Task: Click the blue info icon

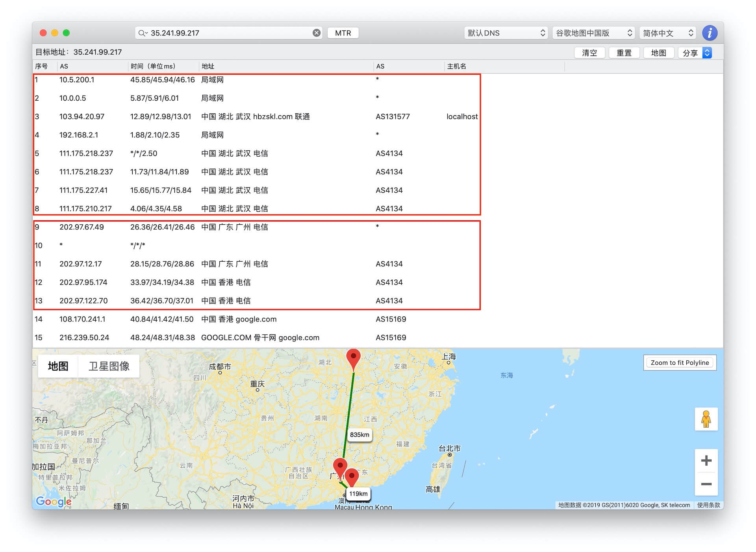Action: (x=710, y=33)
